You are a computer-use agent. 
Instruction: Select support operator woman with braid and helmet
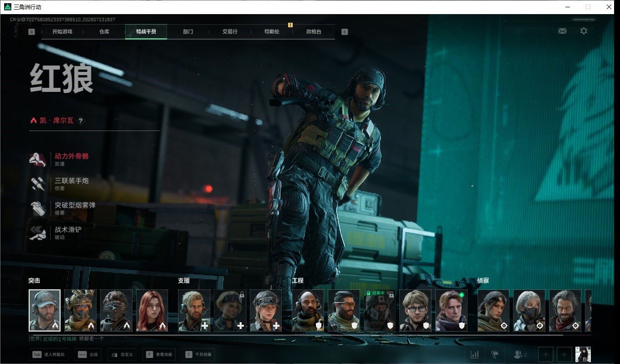click(x=266, y=310)
